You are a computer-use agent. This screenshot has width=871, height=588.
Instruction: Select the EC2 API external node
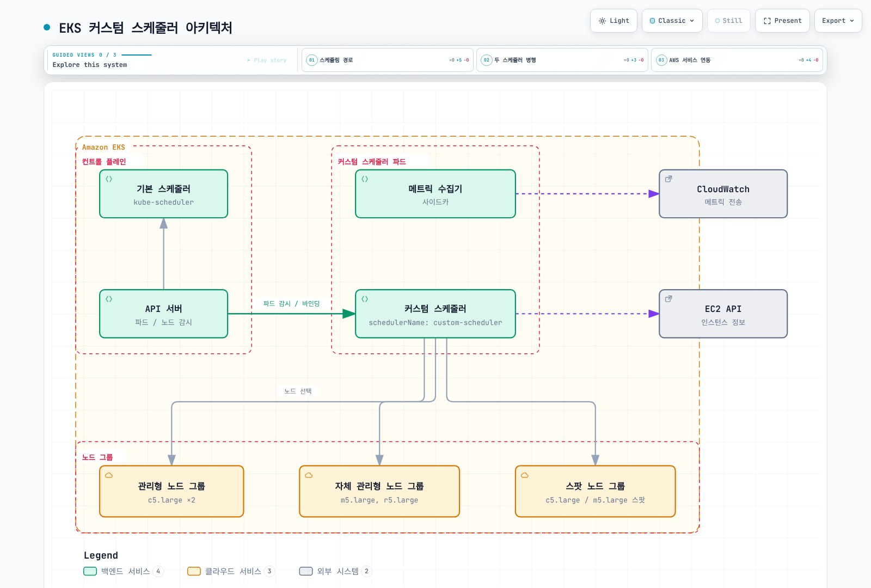[723, 314]
